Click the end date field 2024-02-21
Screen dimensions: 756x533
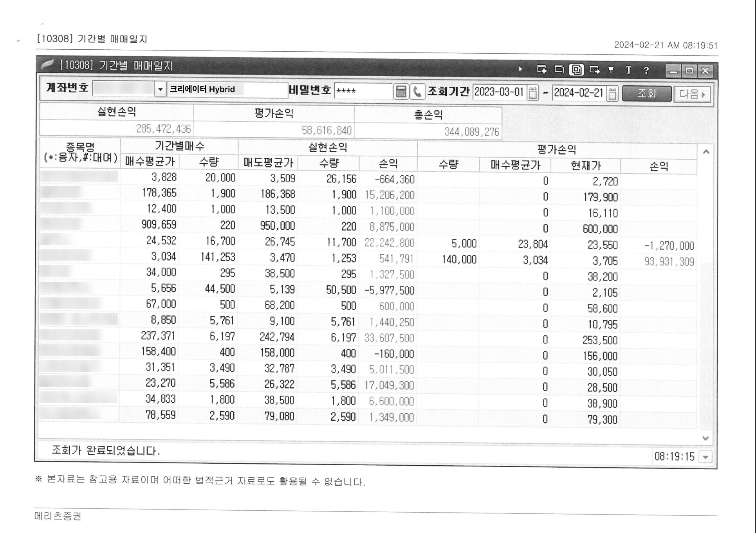[580, 93]
